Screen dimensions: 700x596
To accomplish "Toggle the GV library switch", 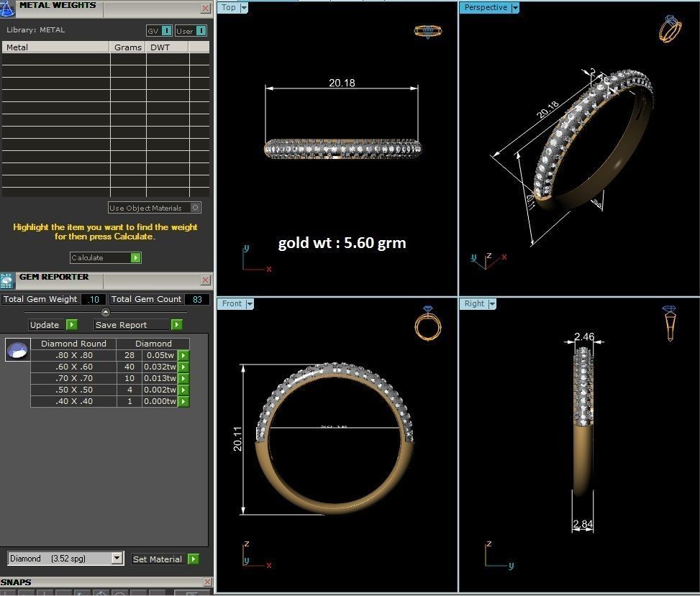I will 166,30.
